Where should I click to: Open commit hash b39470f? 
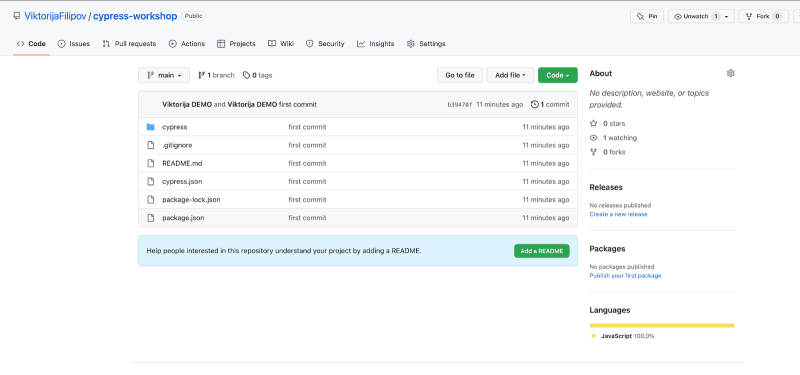coord(460,105)
